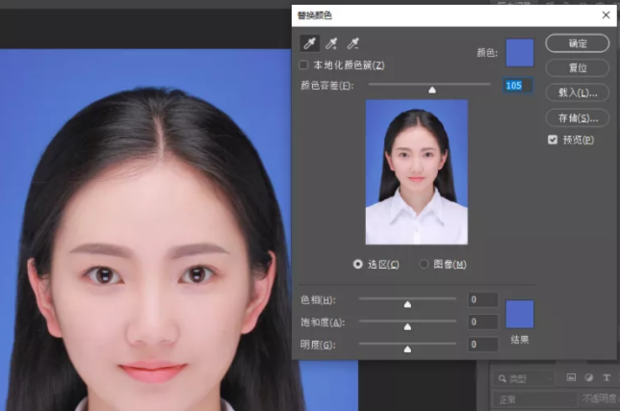Click the 复位 reset button
The width and height of the screenshot is (620, 411).
click(577, 68)
